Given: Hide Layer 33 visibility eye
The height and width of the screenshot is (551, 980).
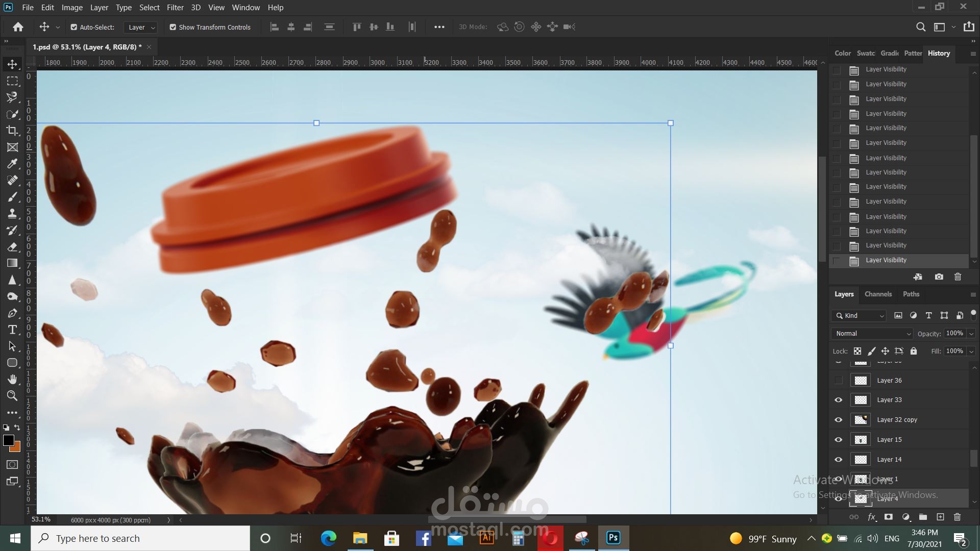Looking at the screenshot, I should [838, 400].
